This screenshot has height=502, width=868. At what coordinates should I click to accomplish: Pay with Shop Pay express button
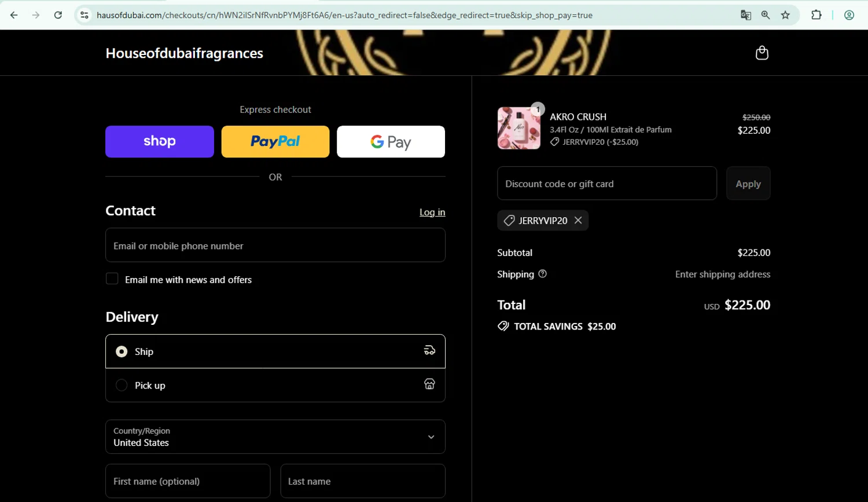(160, 141)
